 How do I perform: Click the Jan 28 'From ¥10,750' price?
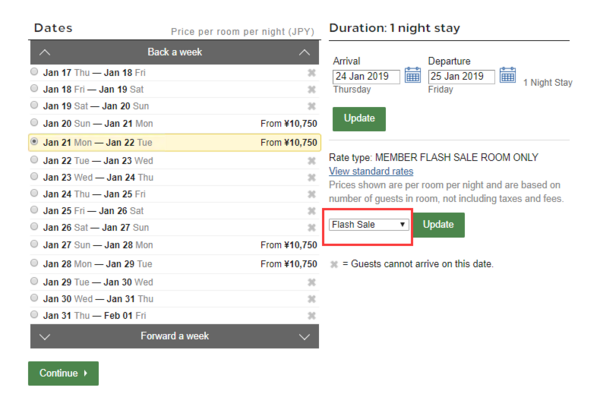pos(289,264)
